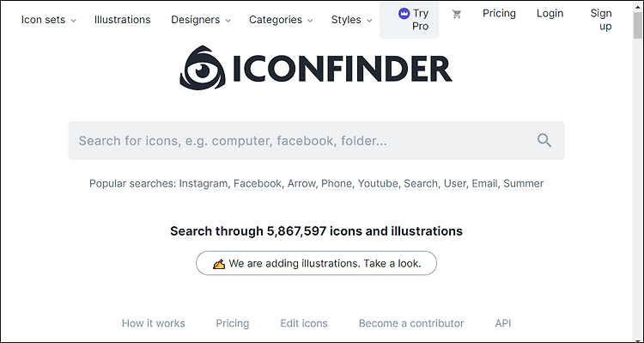
Task: Click the Sign up link
Action: pos(601,20)
